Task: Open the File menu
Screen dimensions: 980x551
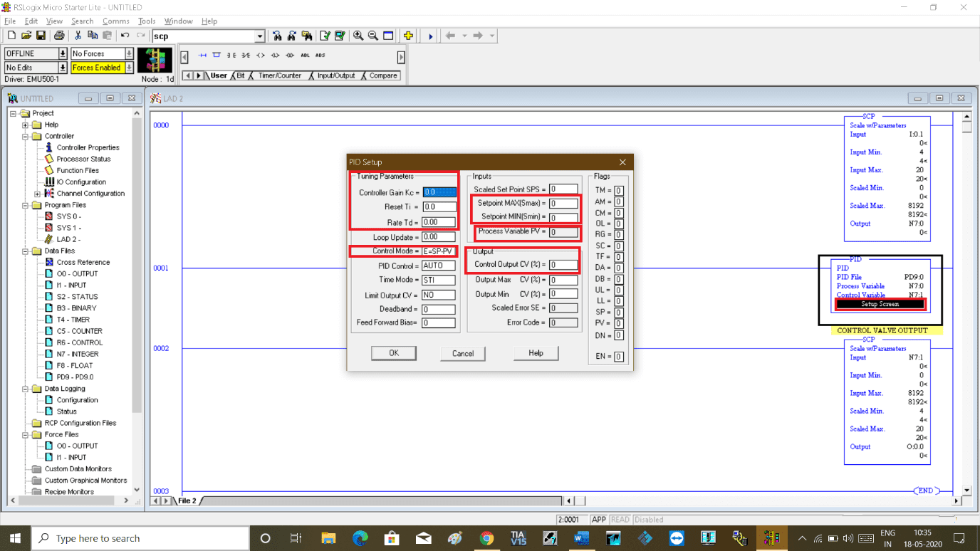Action: [10, 21]
